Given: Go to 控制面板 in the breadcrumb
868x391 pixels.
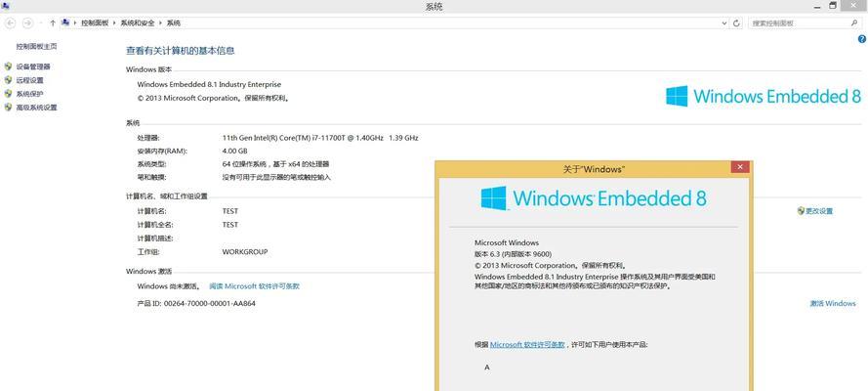Looking at the screenshot, I should [96, 23].
